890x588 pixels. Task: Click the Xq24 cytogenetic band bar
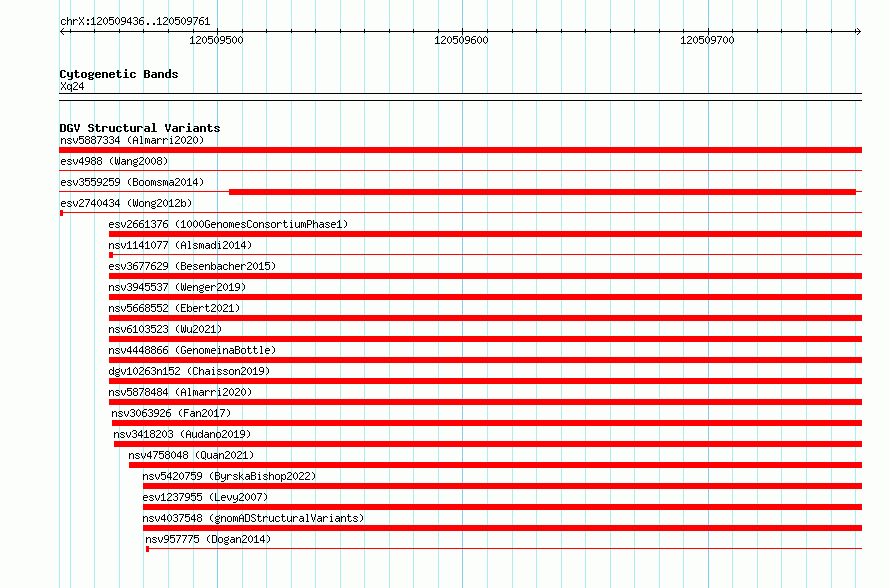460,97
